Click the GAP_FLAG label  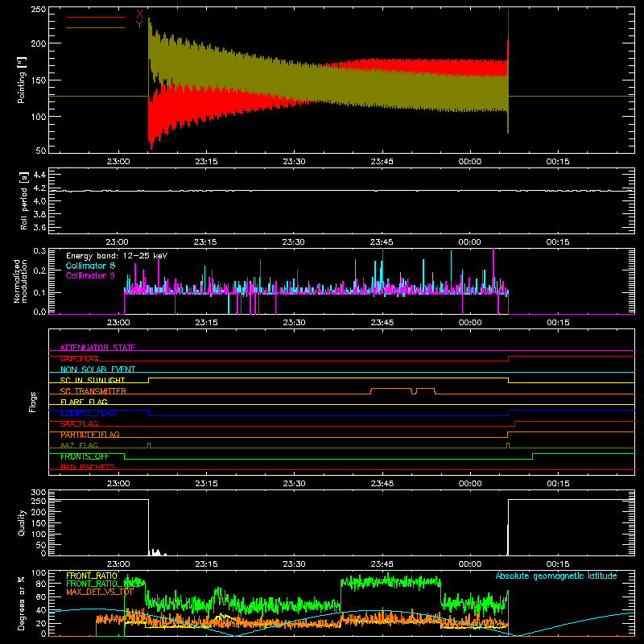(79, 358)
